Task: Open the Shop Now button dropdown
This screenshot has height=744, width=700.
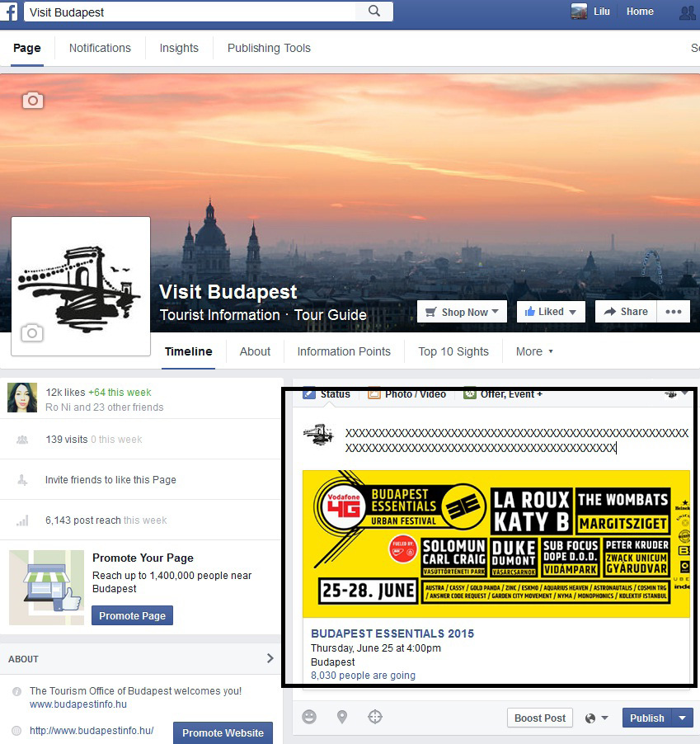Action: 462,312
